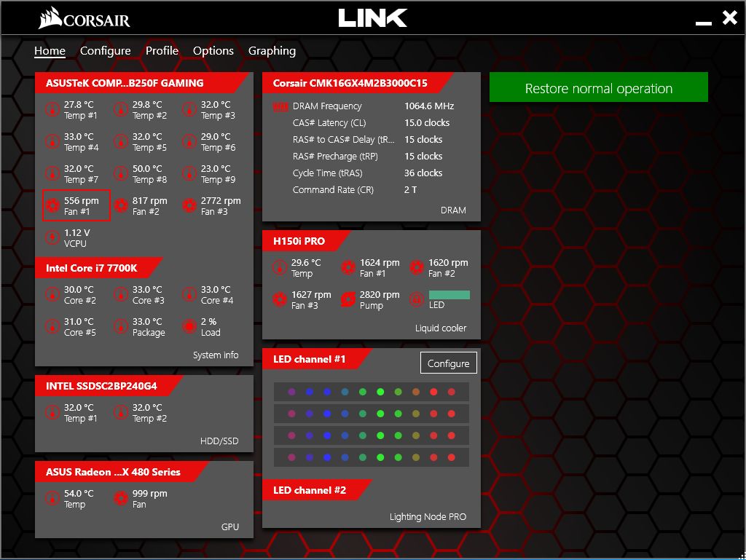
Task: Select H150i PRO Fan #3 icon
Action: pos(279,299)
